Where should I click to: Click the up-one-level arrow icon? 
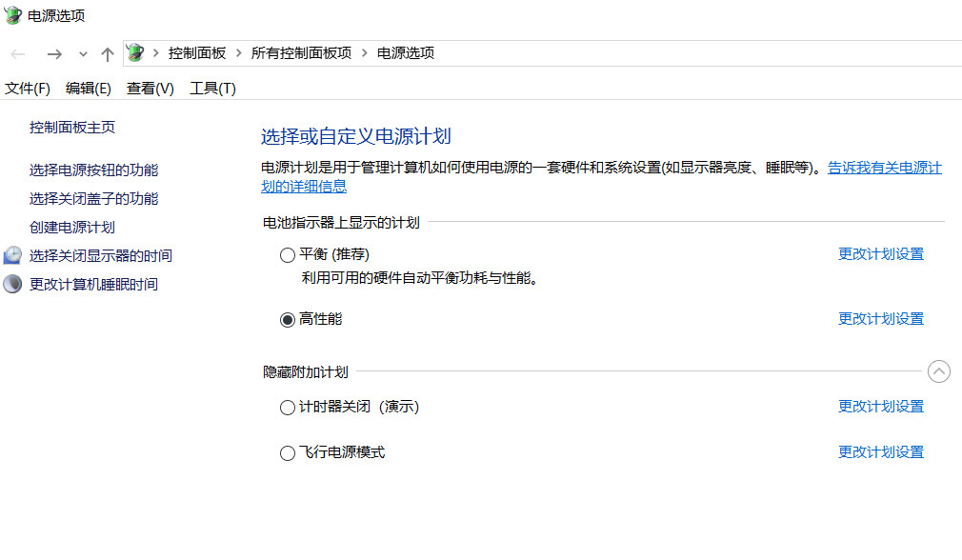pyautogui.click(x=108, y=54)
